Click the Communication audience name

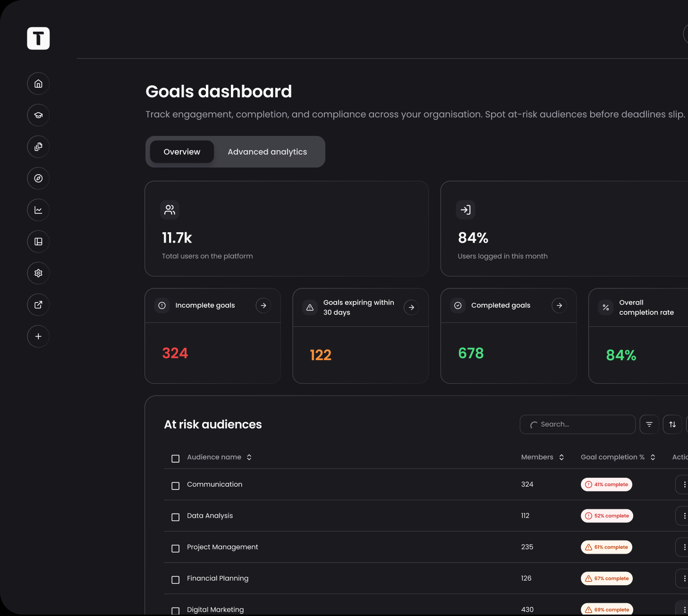tap(214, 484)
